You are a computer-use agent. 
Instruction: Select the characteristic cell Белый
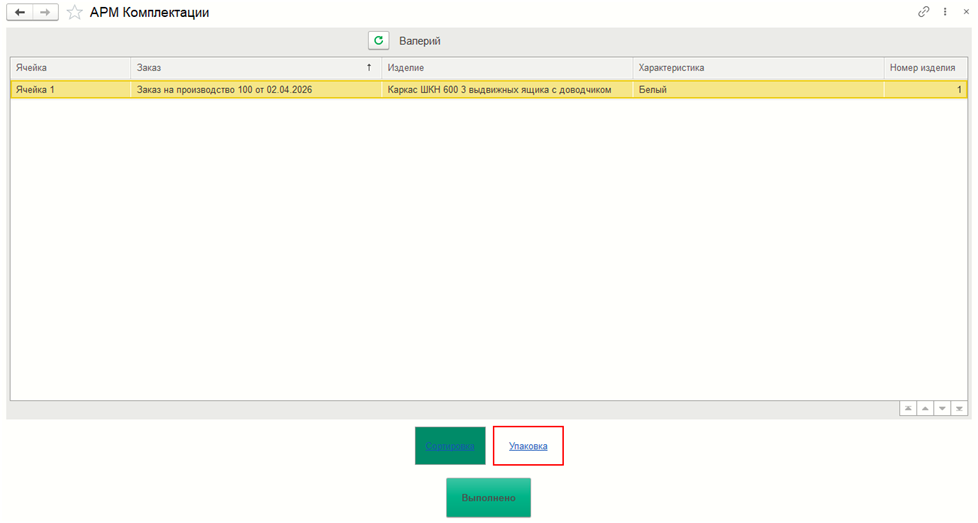click(758, 90)
